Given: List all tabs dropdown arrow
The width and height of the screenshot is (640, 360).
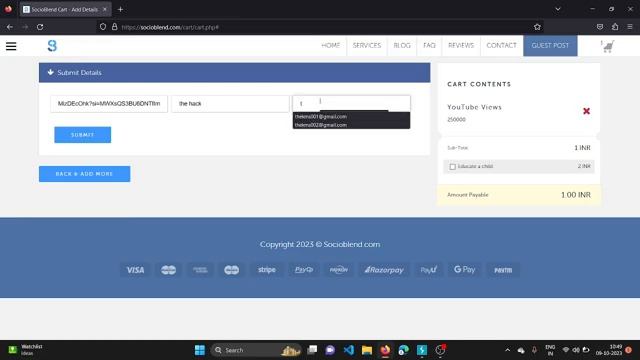Looking at the screenshot, I should [x=558, y=9].
